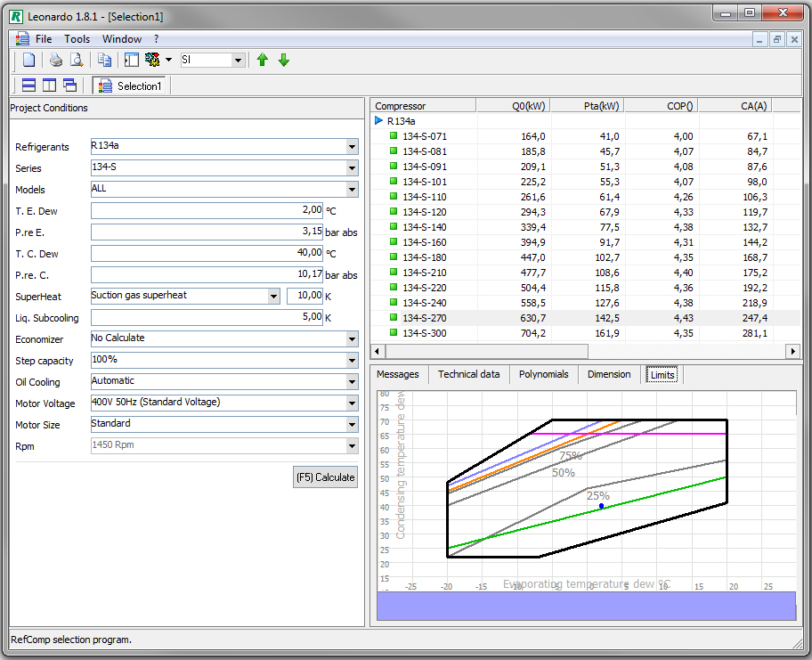Click the Leonardo title bar logo
The height and width of the screenshot is (660, 812).
pos(16,17)
